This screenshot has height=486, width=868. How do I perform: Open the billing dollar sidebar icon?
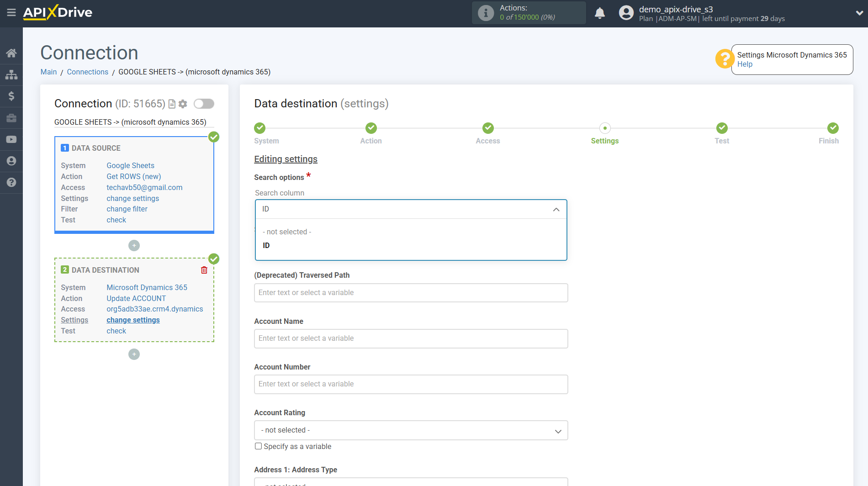click(11, 96)
